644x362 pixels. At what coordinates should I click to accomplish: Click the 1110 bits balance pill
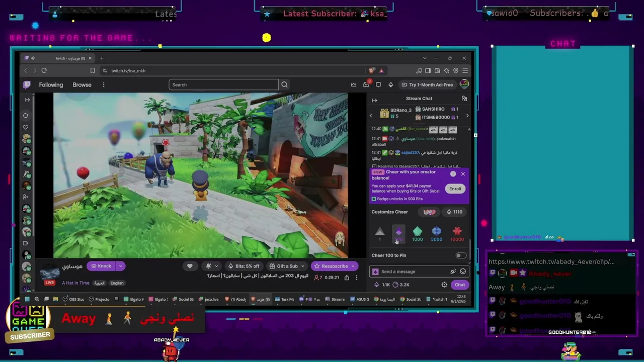pyautogui.click(x=454, y=212)
